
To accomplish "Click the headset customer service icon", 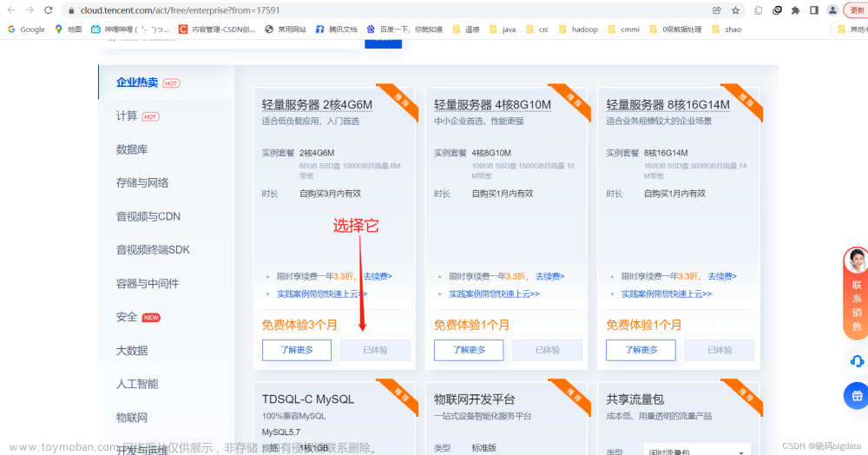I will point(857,361).
